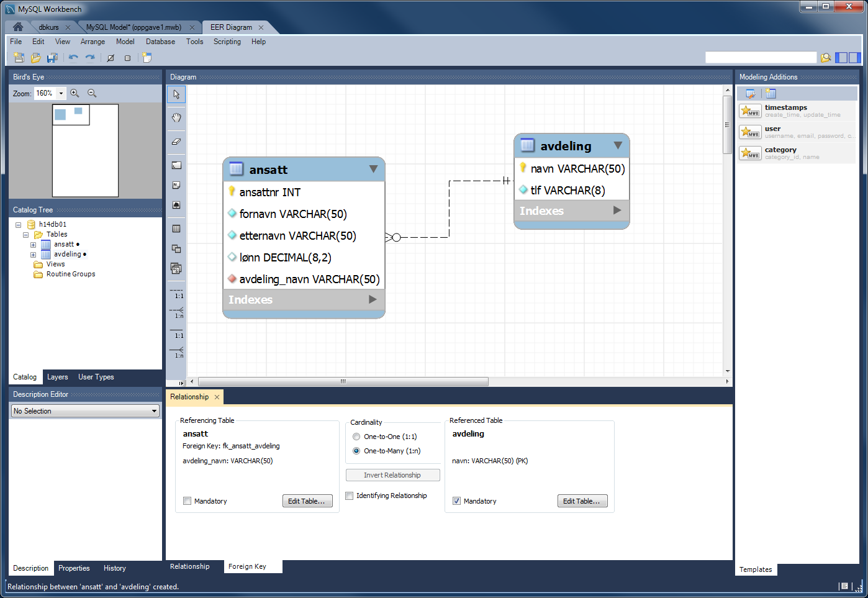Select the place new table tool
The width and height of the screenshot is (868, 598).
(176, 229)
